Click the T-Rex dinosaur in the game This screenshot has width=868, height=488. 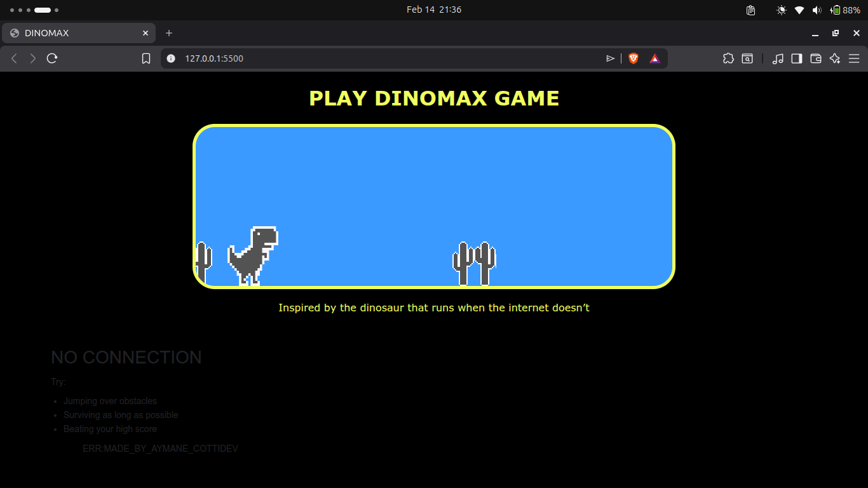click(x=253, y=255)
